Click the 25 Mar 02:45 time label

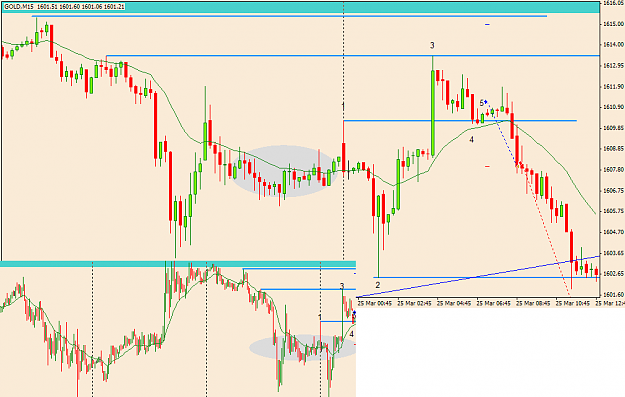(x=415, y=304)
